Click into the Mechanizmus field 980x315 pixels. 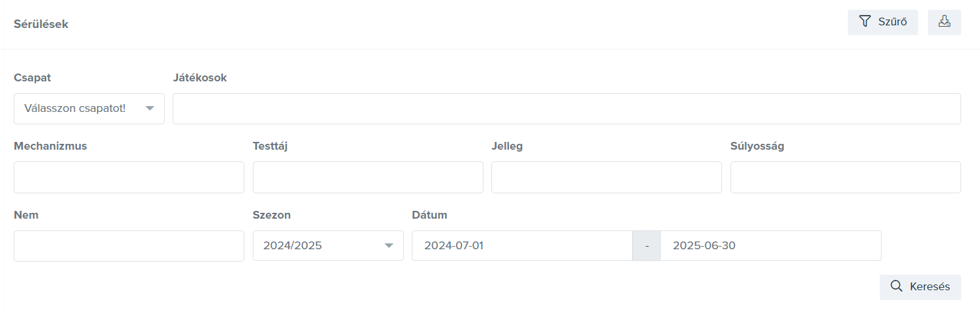click(129, 178)
